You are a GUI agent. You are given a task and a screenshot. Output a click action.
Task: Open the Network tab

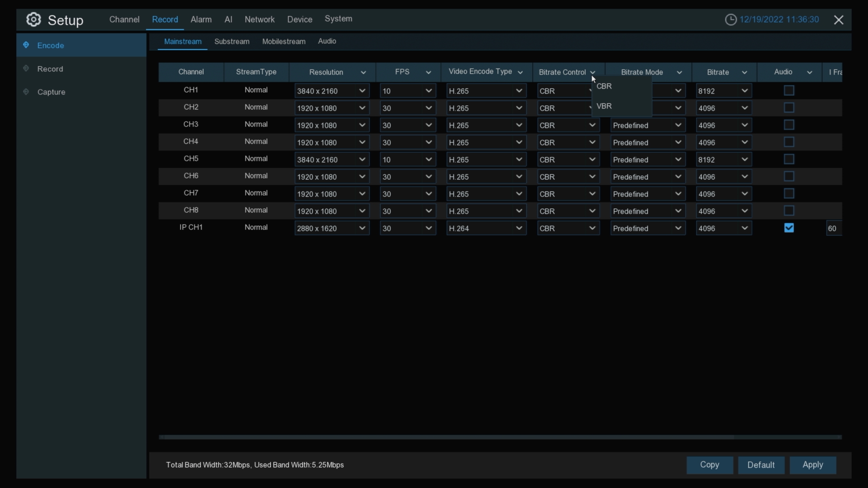point(259,19)
